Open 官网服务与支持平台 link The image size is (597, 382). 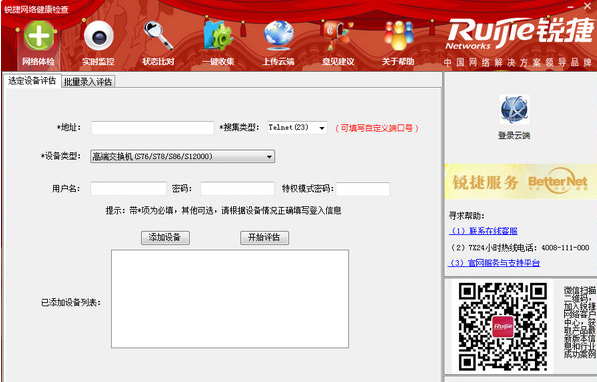[x=495, y=263]
